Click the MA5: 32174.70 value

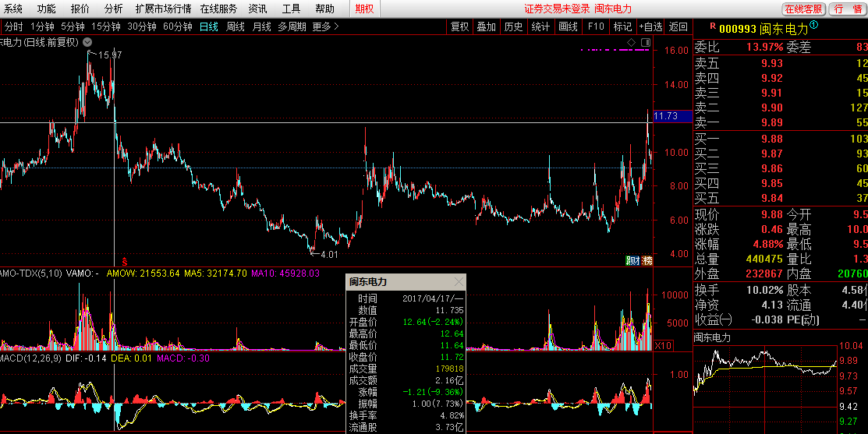coord(215,273)
